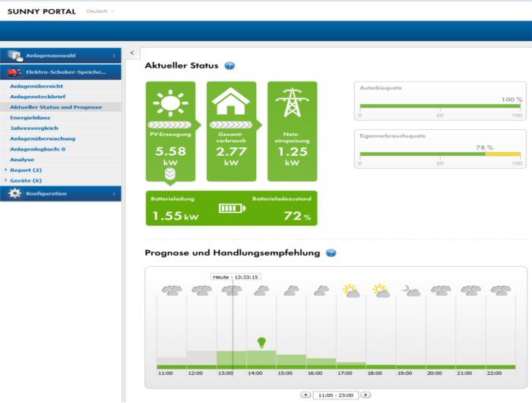Image resolution: width=532 pixels, height=403 pixels.
Task: Click next arrow beside 11:00 - 23:00 range
Action: click(x=366, y=395)
